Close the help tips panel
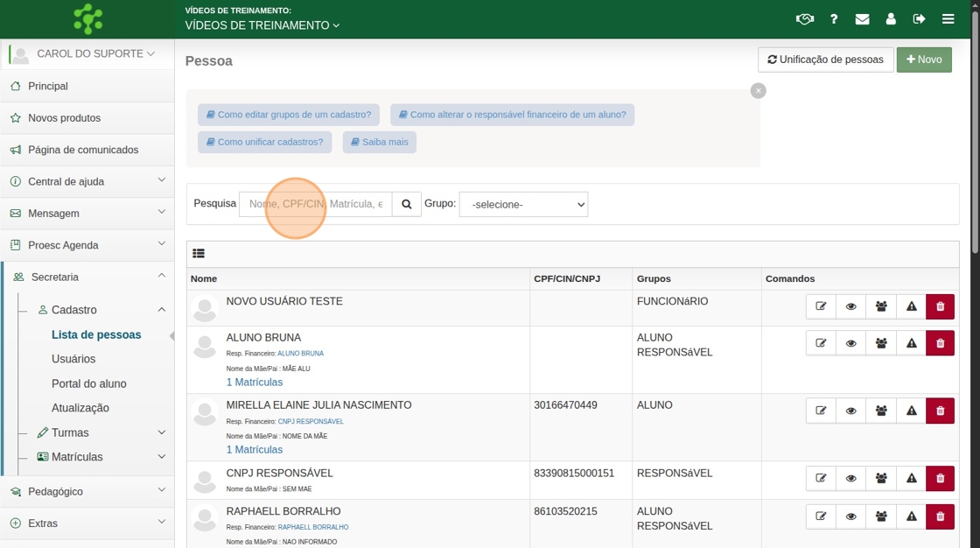Viewport: 980px width, 548px height. point(759,90)
